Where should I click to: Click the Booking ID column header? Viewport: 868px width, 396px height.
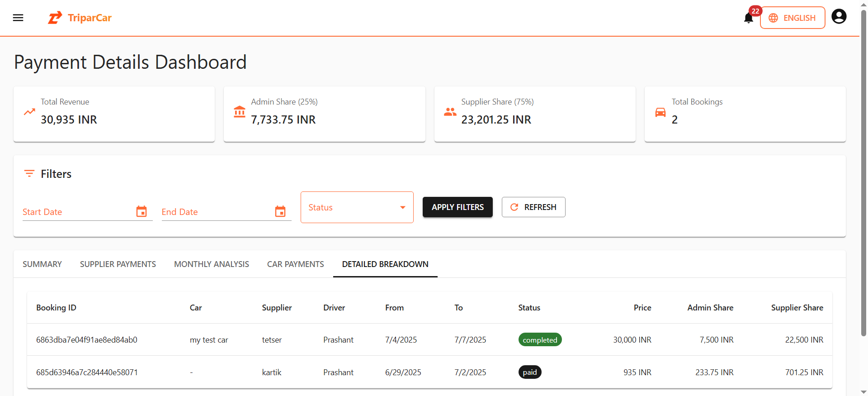[56, 308]
